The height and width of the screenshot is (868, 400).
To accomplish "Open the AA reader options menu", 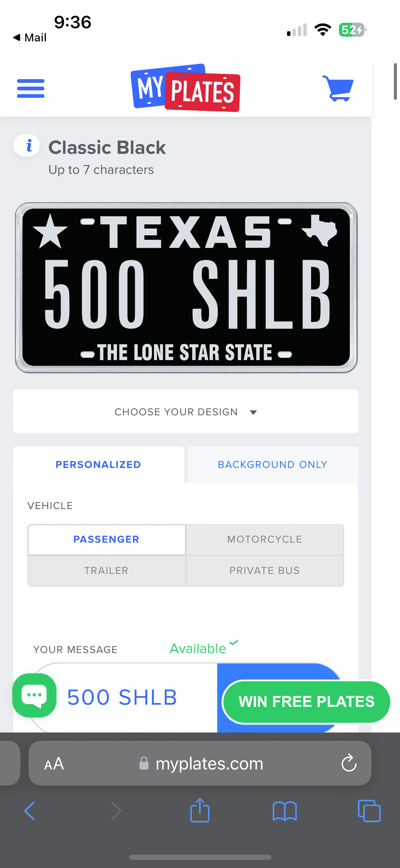I will click(x=54, y=764).
